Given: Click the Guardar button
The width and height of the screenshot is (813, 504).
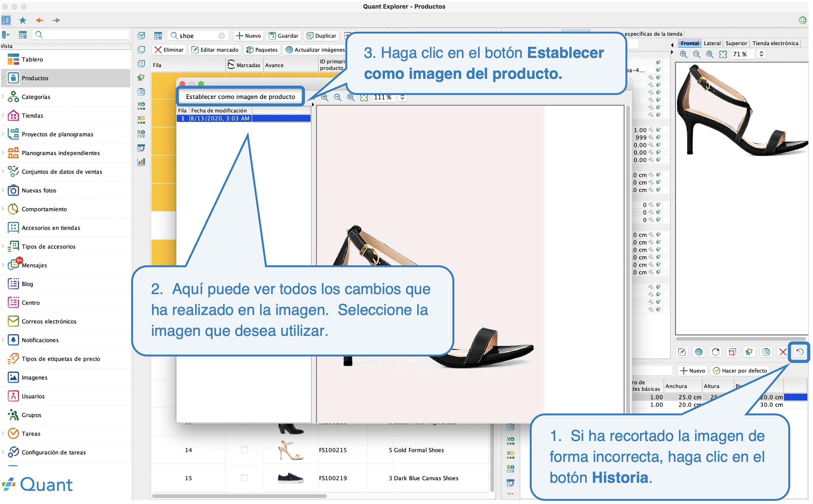Looking at the screenshot, I should (x=284, y=36).
